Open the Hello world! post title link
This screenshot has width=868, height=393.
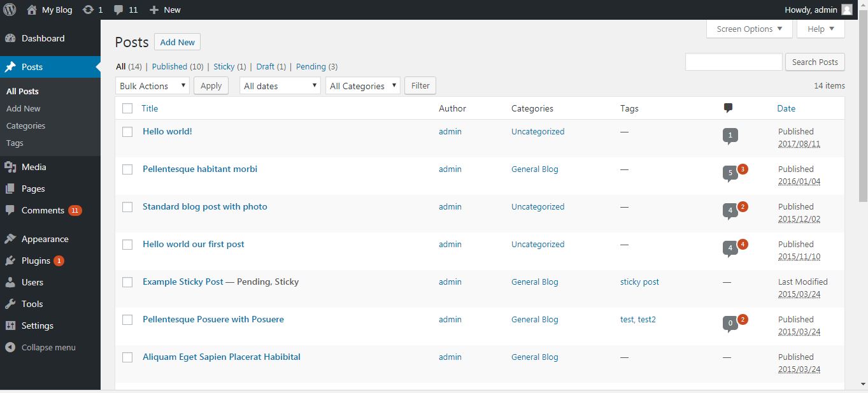point(167,131)
